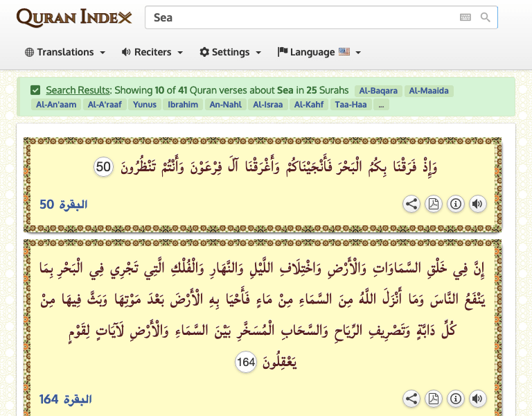Viewport: 532px width, 416px height.
Task: Click the verse number 50 circle
Action: coord(103,167)
